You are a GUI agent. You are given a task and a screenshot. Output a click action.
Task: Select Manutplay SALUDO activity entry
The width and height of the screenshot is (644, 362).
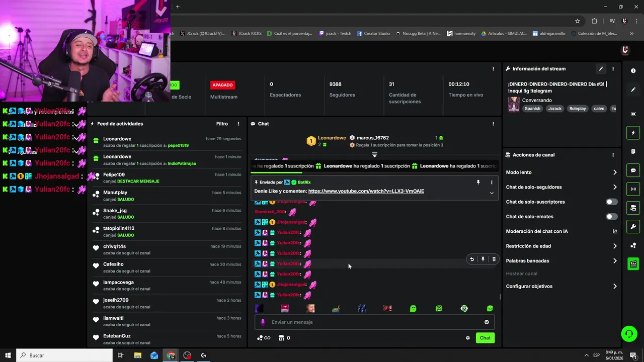pyautogui.click(x=167, y=196)
